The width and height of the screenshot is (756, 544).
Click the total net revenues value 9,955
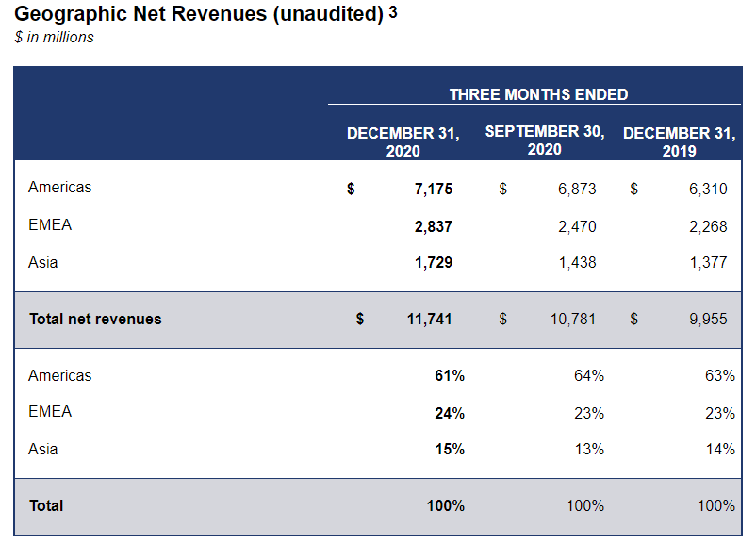tap(708, 319)
